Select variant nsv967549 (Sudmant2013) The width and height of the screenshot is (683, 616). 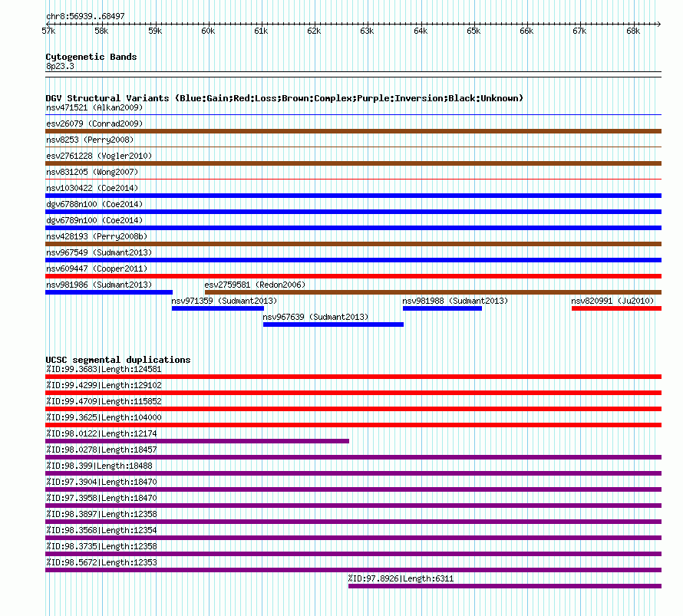[x=99, y=252]
